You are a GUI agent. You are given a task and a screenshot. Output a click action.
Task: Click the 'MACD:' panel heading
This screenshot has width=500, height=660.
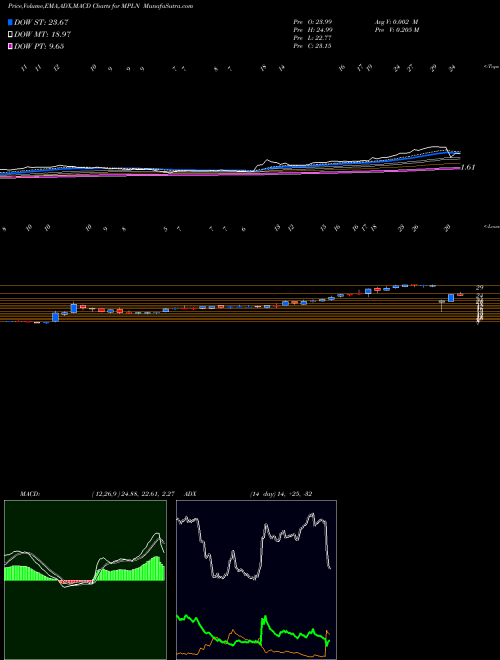click(x=30, y=493)
